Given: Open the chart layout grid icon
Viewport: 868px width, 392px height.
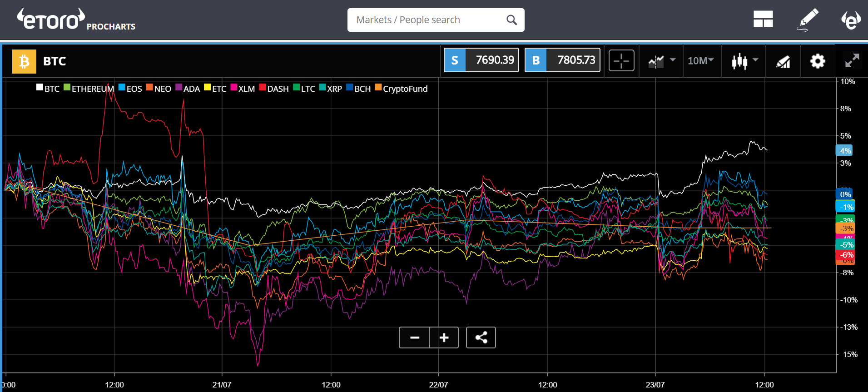Looking at the screenshot, I should 763,20.
